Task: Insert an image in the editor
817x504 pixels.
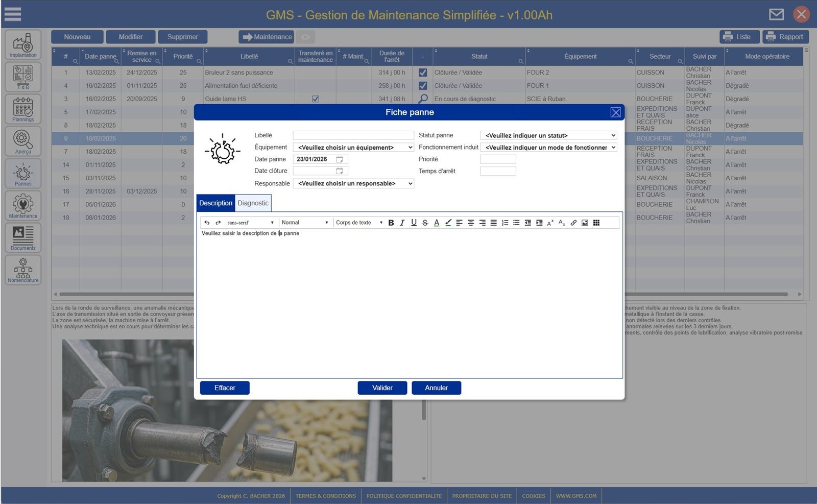Action: point(585,223)
